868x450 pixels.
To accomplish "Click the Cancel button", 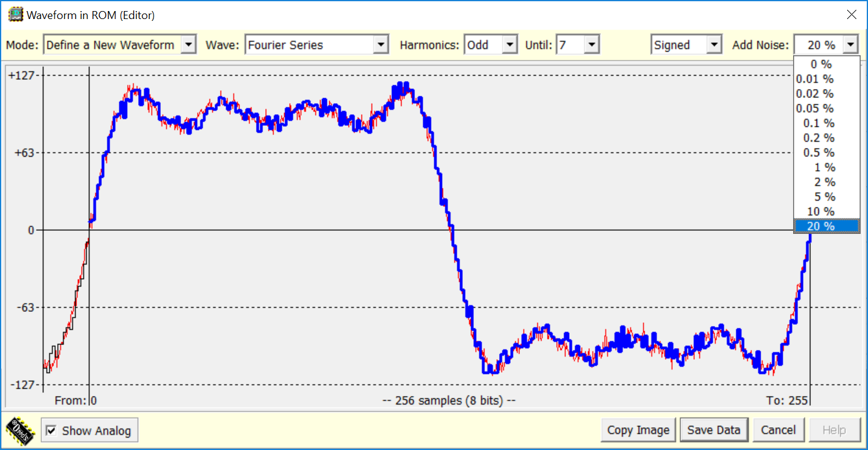I will point(778,430).
